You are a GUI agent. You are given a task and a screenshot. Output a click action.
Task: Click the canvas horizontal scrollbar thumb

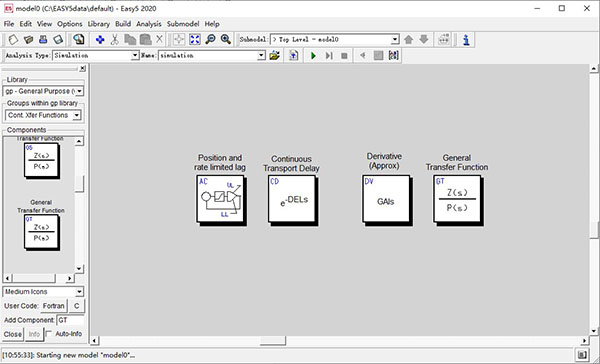point(273,340)
